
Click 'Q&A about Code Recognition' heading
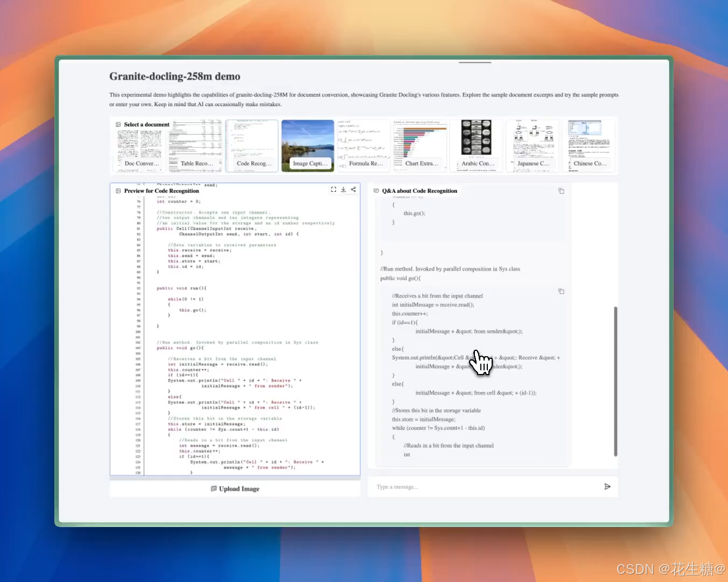(419, 191)
